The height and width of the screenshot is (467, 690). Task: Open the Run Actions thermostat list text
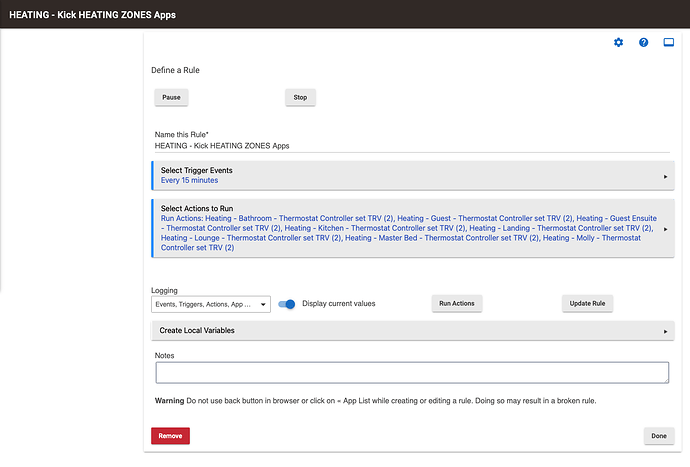click(408, 233)
